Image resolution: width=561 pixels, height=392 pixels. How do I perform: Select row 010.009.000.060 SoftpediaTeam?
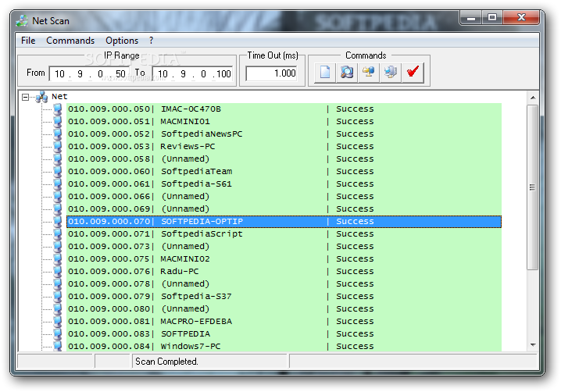tap(284, 172)
